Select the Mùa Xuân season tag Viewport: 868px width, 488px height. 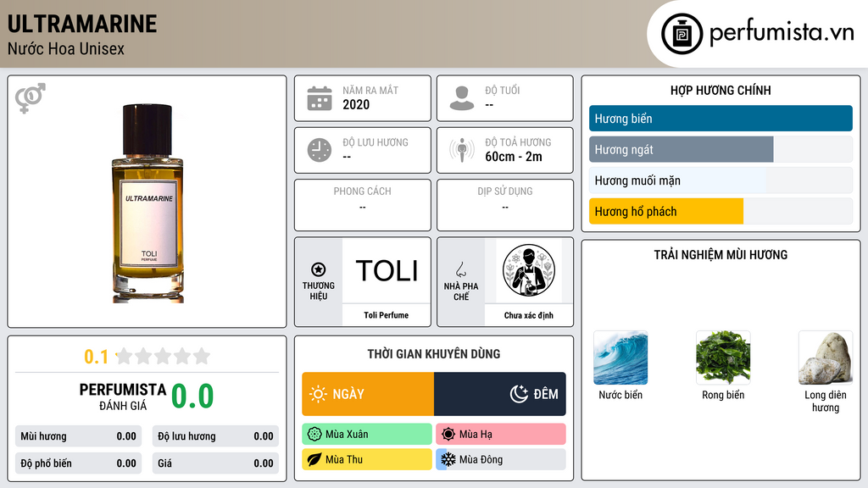click(367, 435)
